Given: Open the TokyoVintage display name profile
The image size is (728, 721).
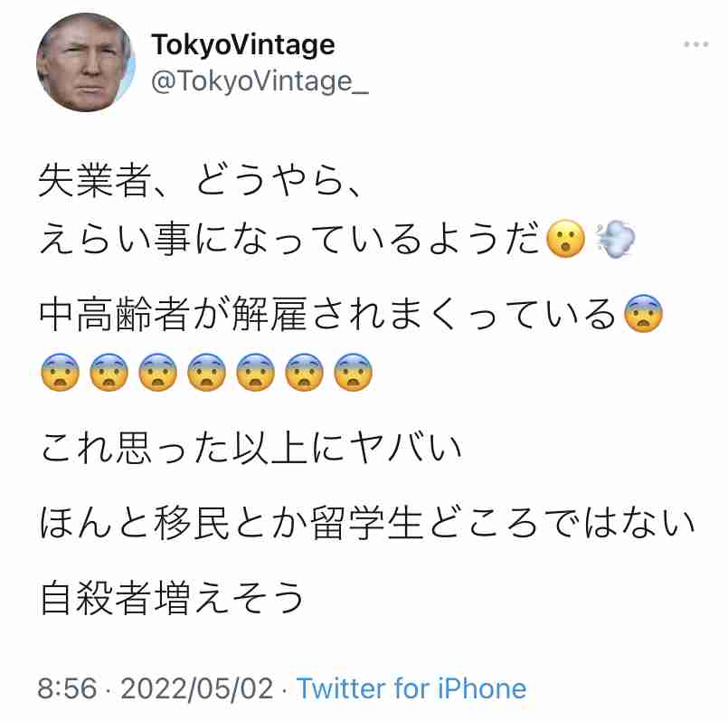Looking at the screenshot, I should click(242, 43).
